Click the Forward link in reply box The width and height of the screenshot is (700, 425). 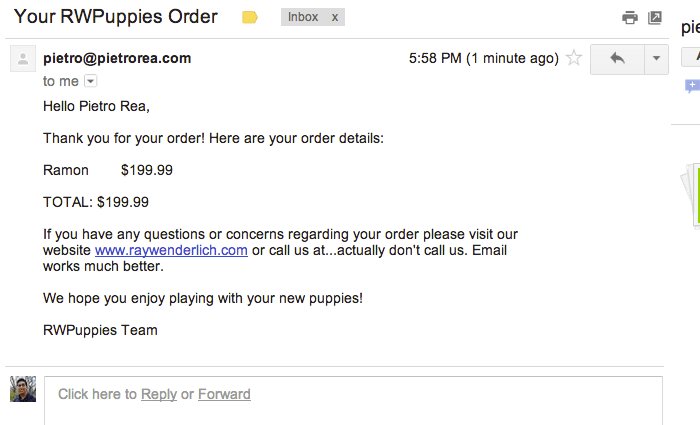point(224,394)
